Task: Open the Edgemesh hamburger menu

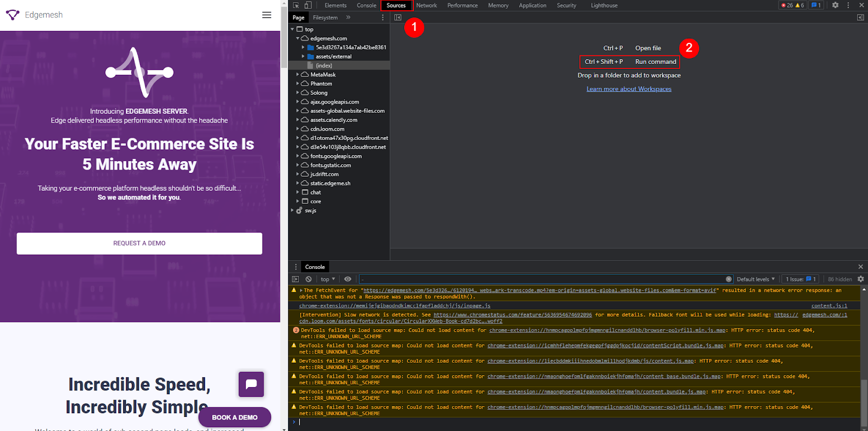Action: [267, 15]
